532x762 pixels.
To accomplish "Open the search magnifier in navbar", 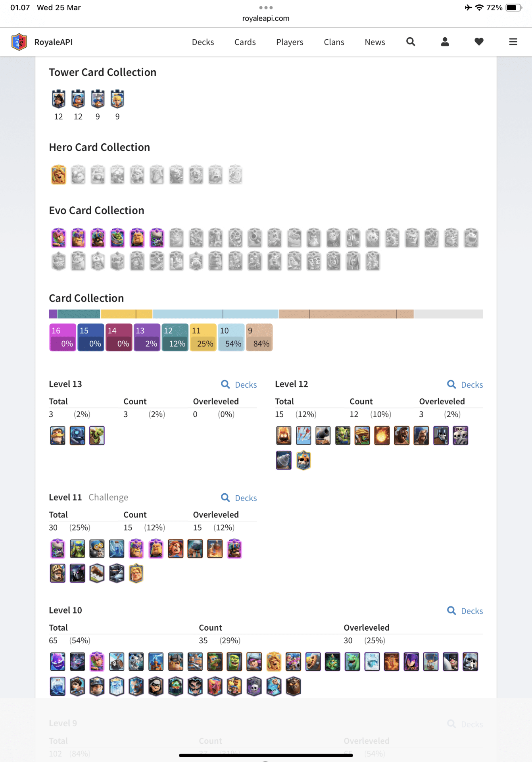I will click(411, 42).
